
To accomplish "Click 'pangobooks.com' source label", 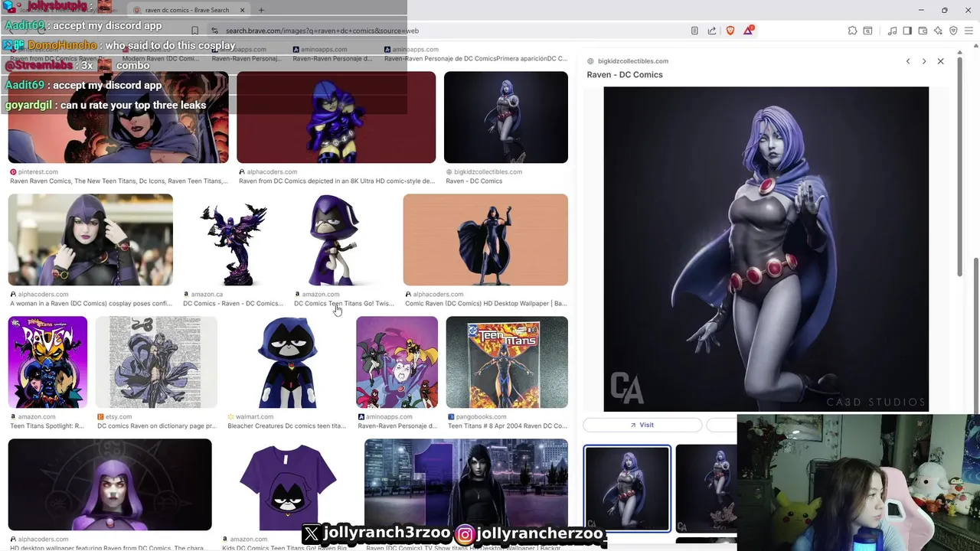I will click(x=482, y=417).
